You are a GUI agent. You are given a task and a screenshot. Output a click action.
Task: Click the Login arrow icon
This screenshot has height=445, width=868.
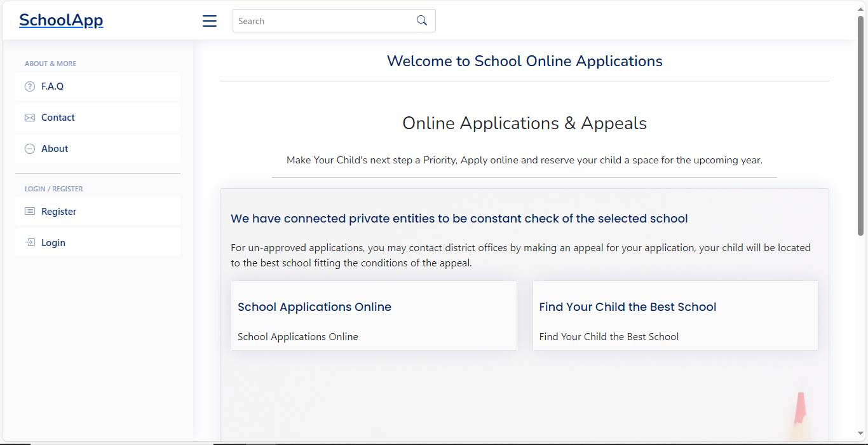click(30, 243)
